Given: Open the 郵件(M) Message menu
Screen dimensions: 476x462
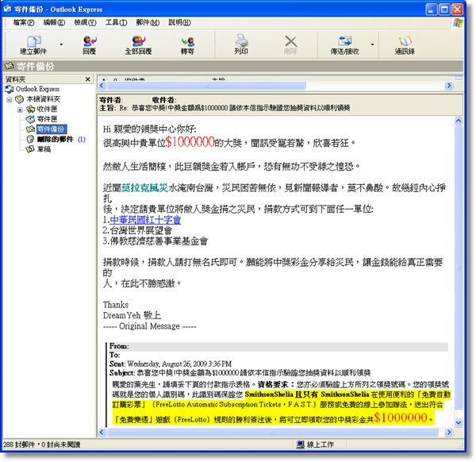Looking at the screenshot, I should tap(148, 22).
